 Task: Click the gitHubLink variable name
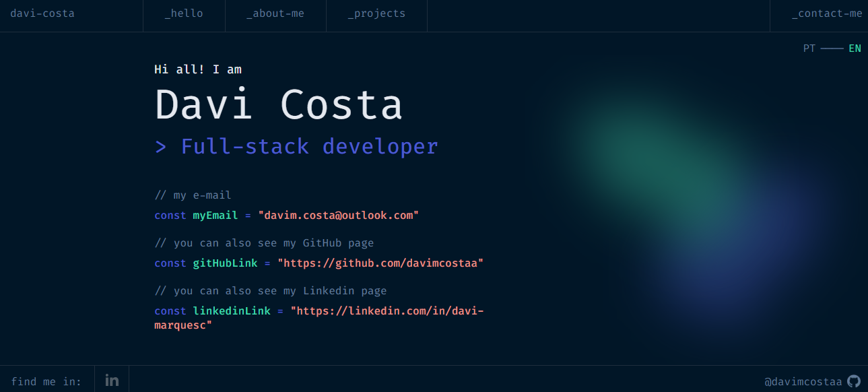(226, 263)
